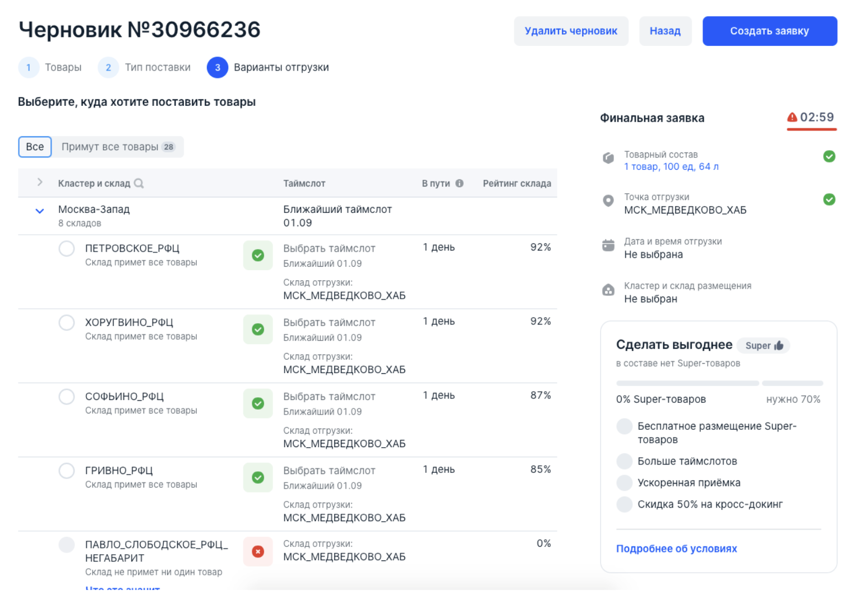Click the Удалить черновик button

tap(571, 31)
